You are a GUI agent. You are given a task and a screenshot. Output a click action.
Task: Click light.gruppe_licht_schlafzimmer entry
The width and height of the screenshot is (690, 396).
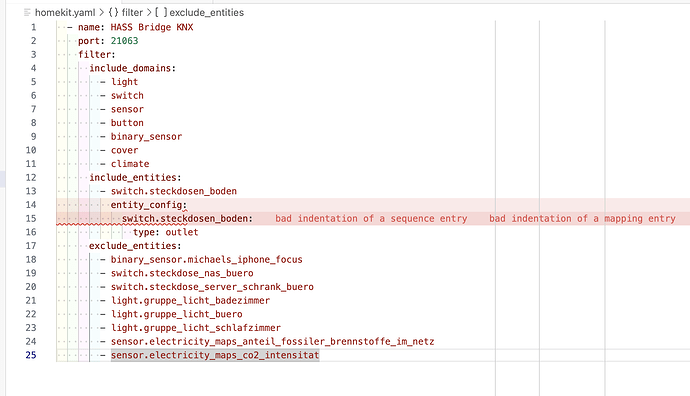(196, 327)
